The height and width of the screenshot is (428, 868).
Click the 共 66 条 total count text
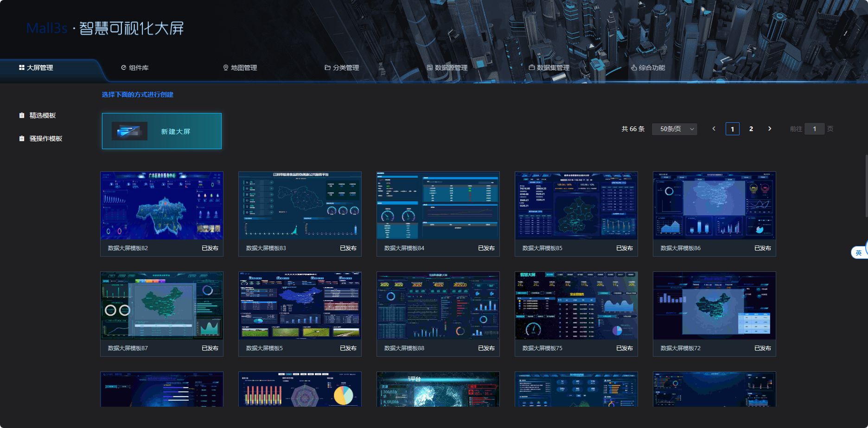[x=633, y=129]
